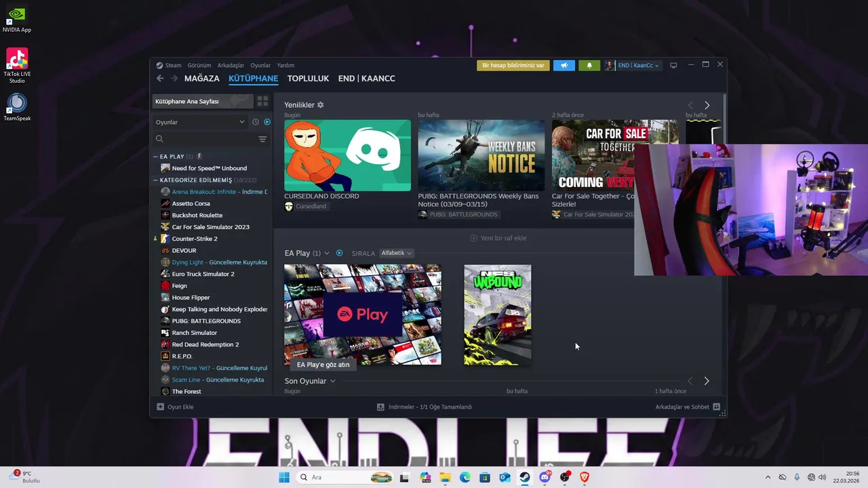Click EA Play'e göz atın button
868x488 pixels.
(x=323, y=365)
